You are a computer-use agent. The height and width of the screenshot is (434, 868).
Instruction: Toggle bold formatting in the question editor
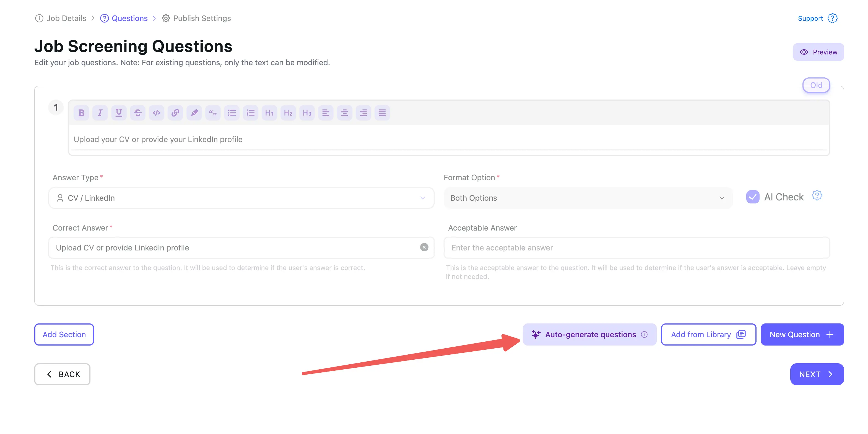pyautogui.click(x=81, y=113)
